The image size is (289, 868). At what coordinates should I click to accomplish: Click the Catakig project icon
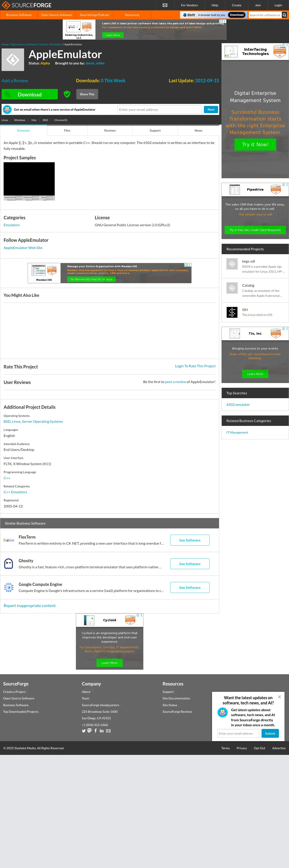232,288
